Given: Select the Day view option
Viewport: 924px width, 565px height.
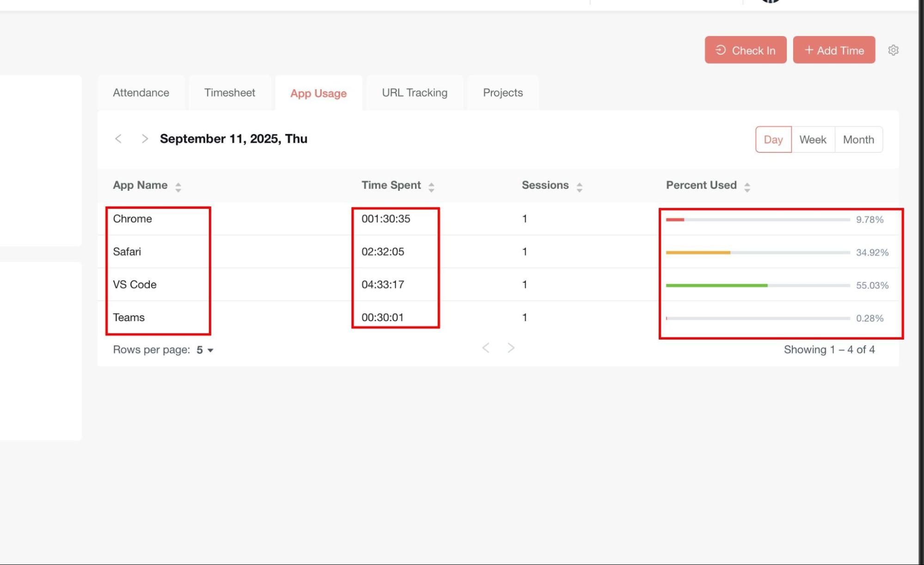Looking at the screenshot, I should point(773,140).
